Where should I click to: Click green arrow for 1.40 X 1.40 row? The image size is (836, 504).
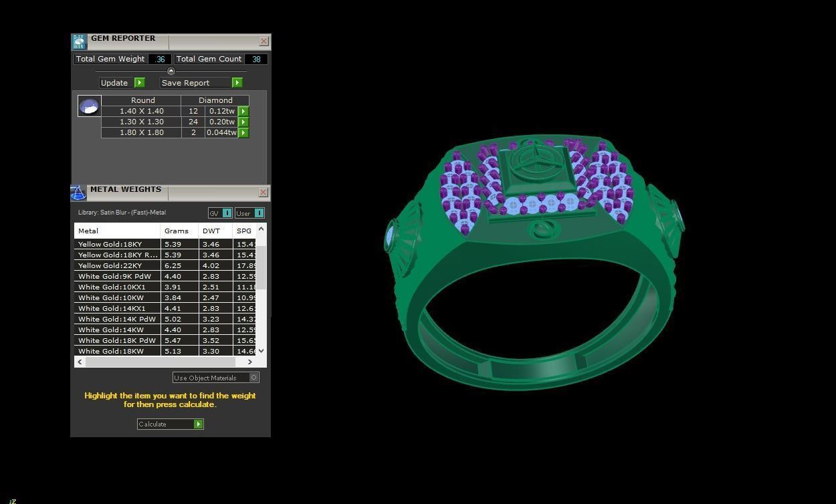pyautogui.click(x=243, y=112)
